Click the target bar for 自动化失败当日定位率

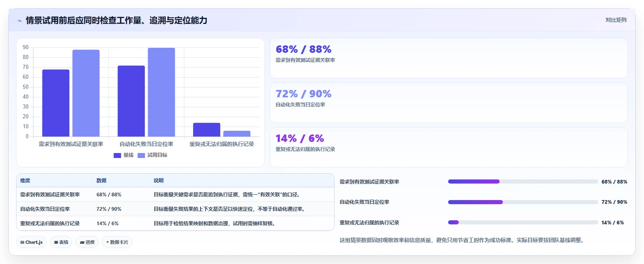pyautogui.click(x=161, y=92)
